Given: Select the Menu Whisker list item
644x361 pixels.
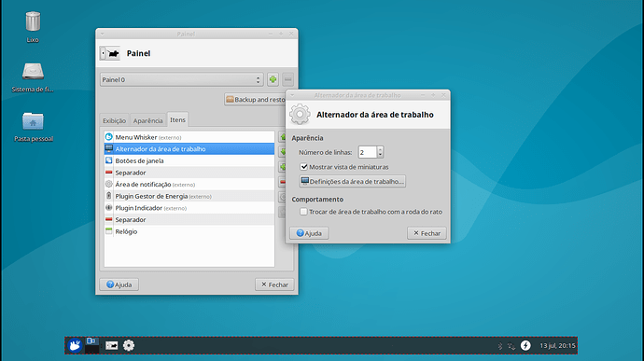Looking at the screenshot, I should pos(189,137).
